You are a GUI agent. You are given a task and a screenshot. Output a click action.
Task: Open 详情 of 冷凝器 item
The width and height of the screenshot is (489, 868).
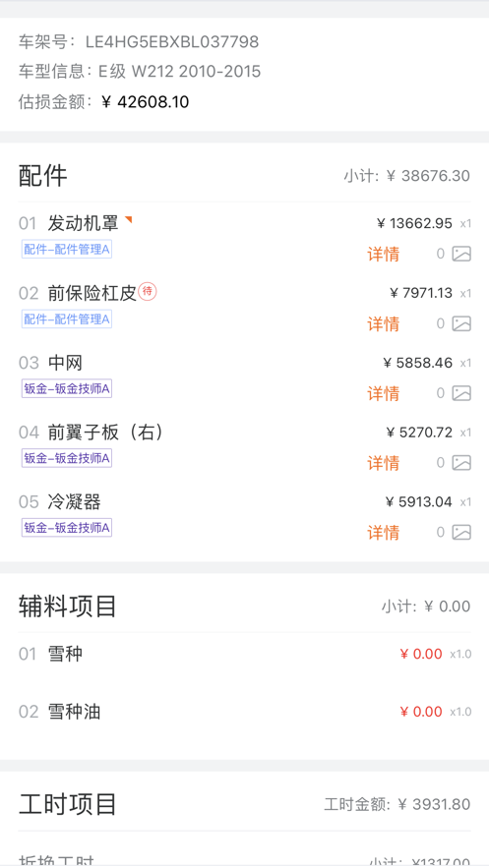(383, 533)
